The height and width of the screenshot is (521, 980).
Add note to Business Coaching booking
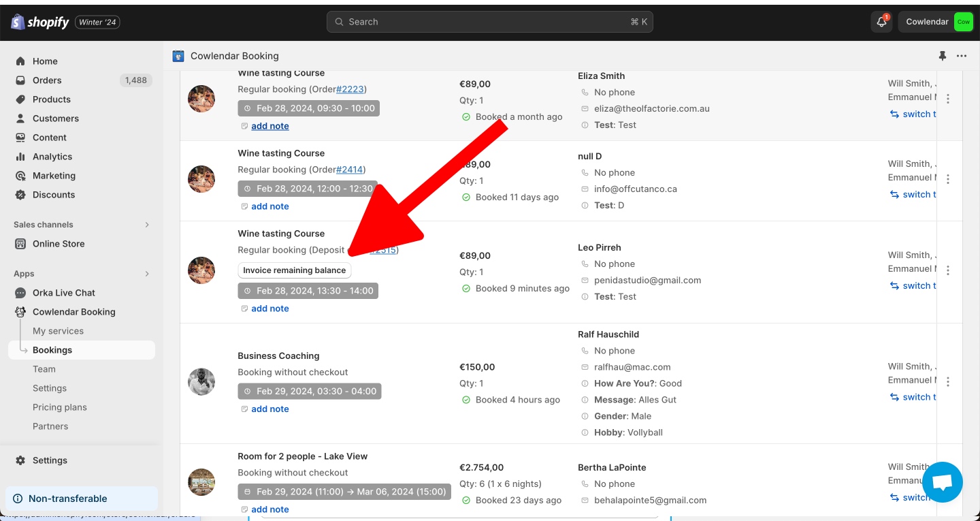tap(269, 409)
